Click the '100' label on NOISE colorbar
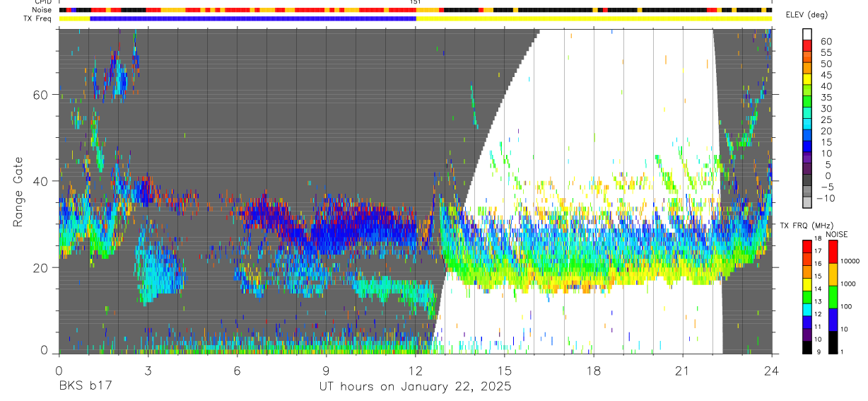The height and width of the screenshot is (401, 868). (846, 307)
